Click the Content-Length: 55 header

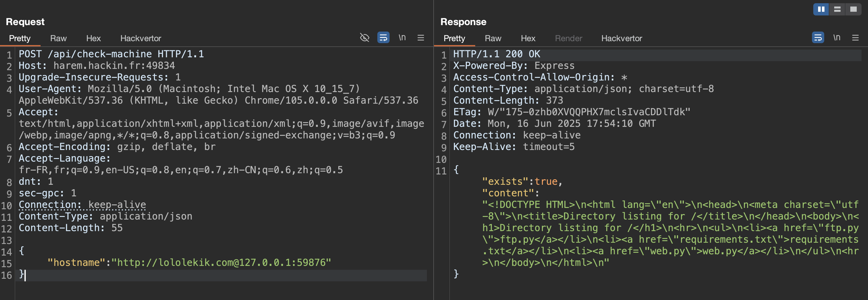(71, 228)
